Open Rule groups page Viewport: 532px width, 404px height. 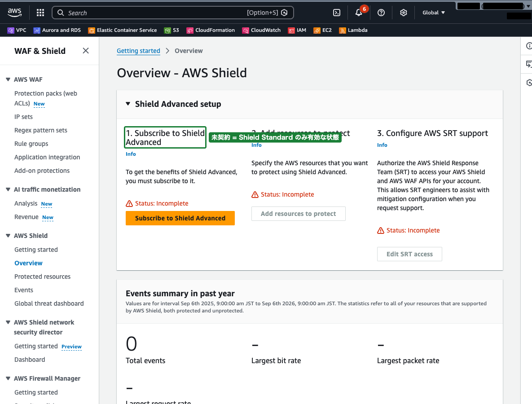pos(31,144)
